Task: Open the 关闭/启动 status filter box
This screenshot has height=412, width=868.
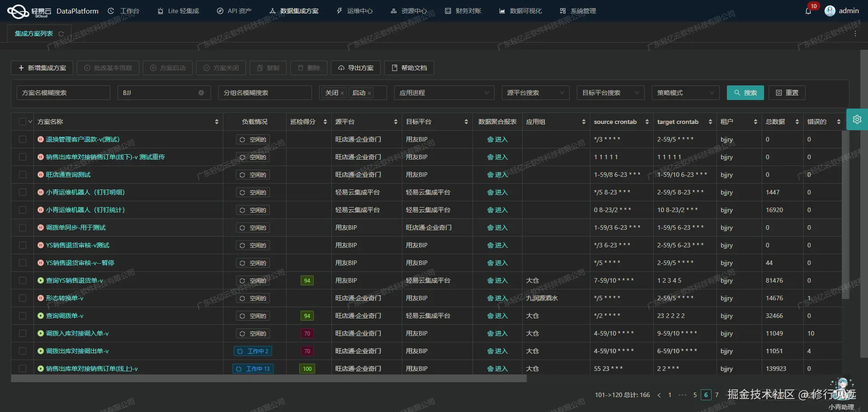Action: tap(353, 93)
